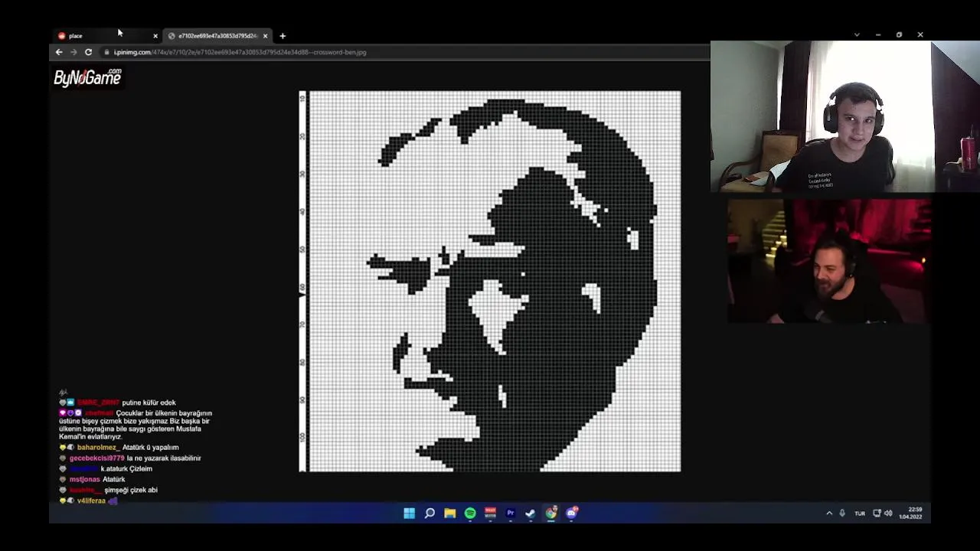Open volume control from the tray
The width and height of the screenshot is (980, 551).
(888, 514)
